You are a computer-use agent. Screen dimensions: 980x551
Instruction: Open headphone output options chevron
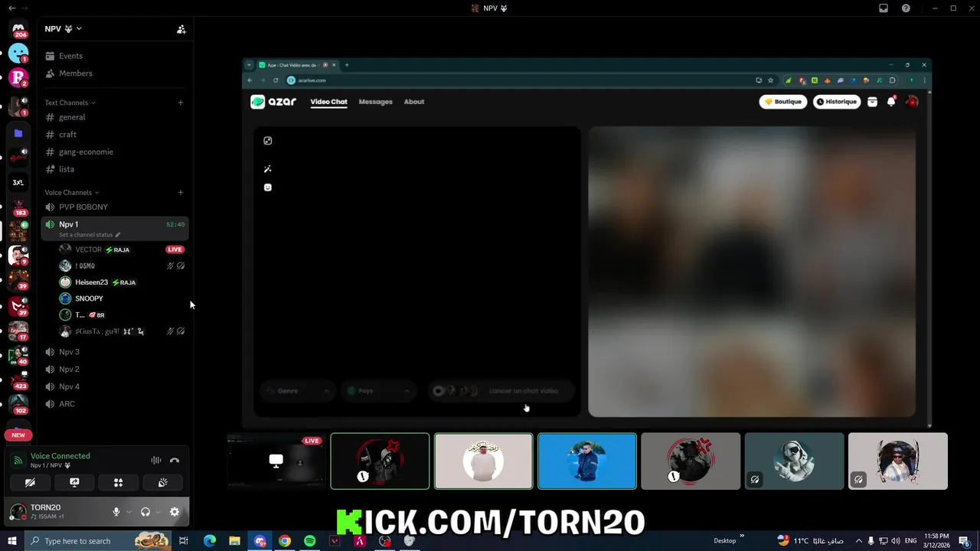(158, 512)
